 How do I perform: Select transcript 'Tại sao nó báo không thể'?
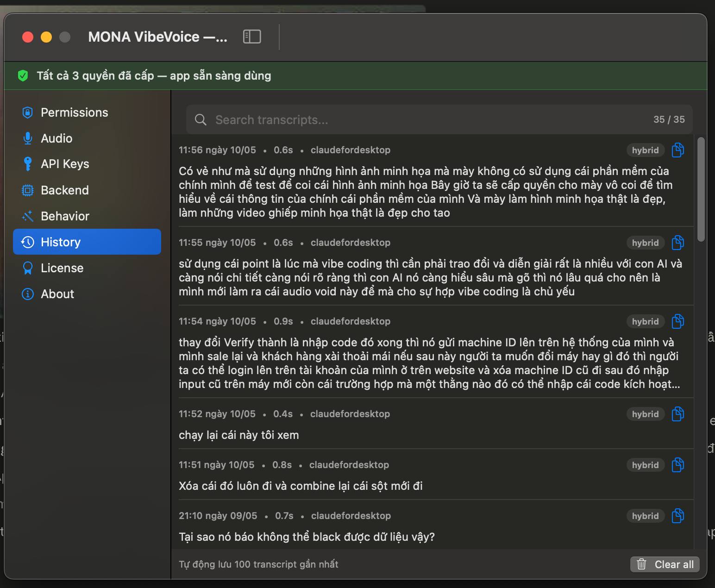pyautogui.click(x=307, y=537)
